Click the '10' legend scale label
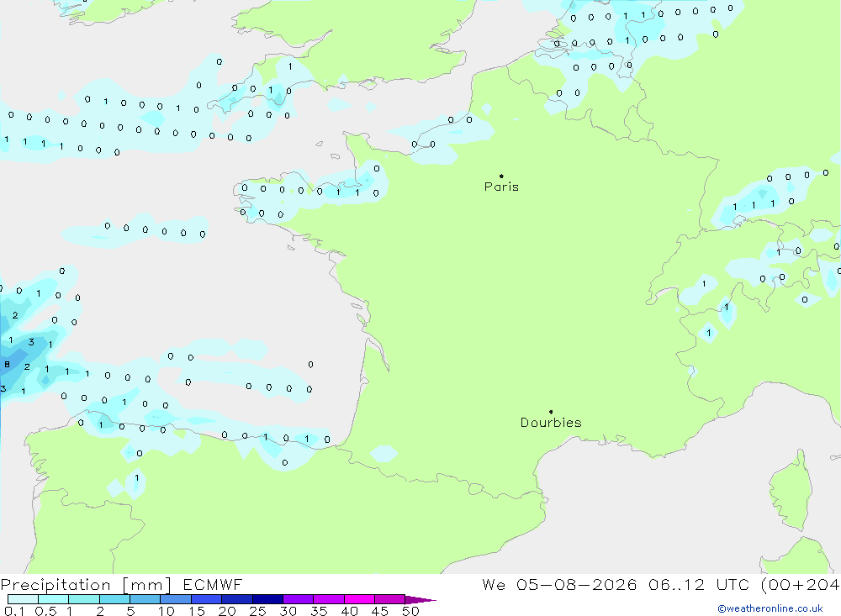The image size is (841, 616). [x=167, y=611]
